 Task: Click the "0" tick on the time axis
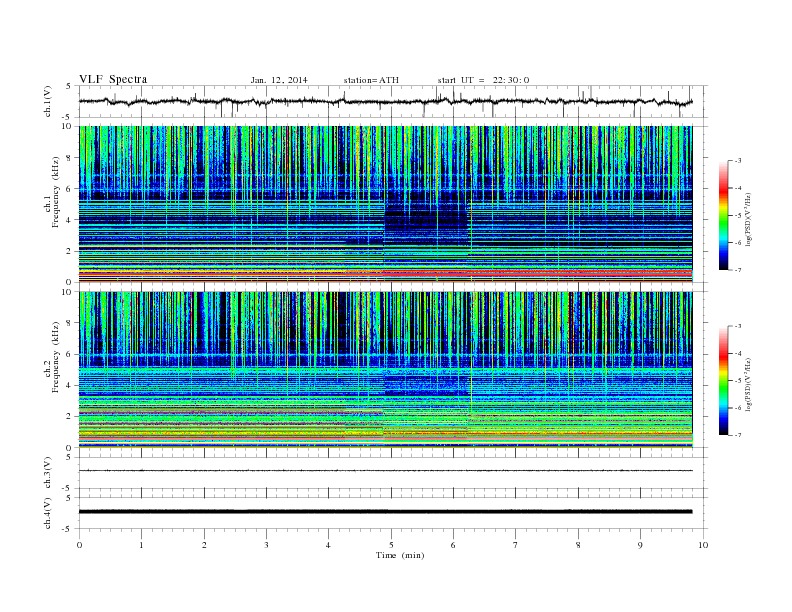[79, 545]
